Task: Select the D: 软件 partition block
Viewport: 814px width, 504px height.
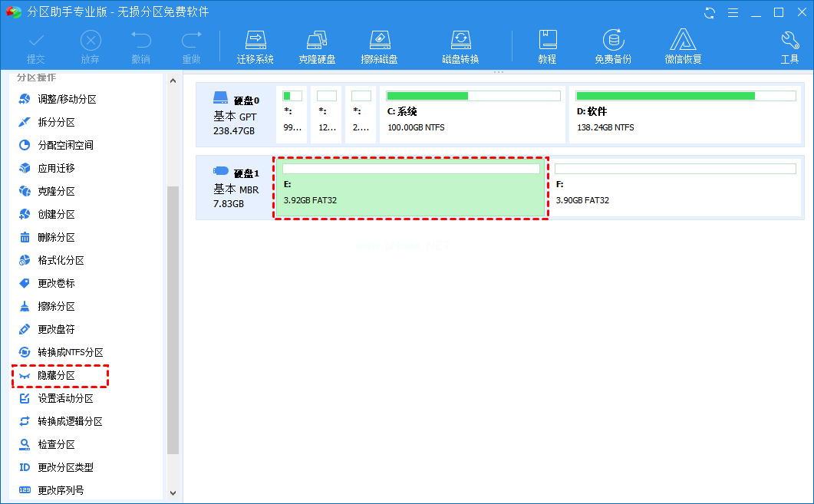Action: (x=686, y=114)
